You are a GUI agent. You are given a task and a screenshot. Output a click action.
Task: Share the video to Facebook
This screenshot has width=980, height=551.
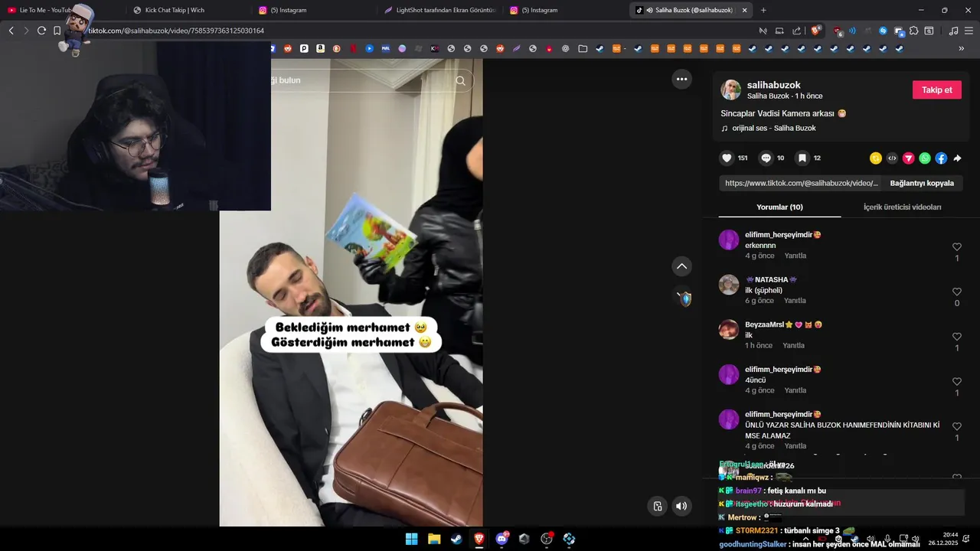(x=941, y=158)
